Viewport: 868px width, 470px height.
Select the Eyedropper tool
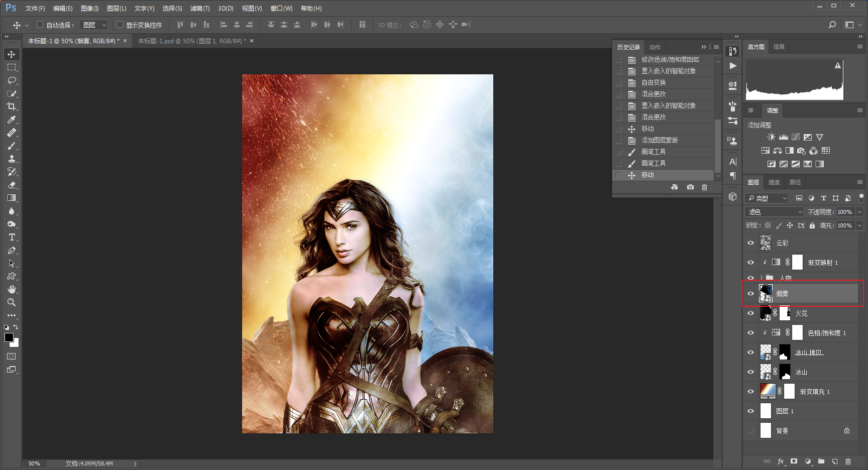click(x=12, y=120)
